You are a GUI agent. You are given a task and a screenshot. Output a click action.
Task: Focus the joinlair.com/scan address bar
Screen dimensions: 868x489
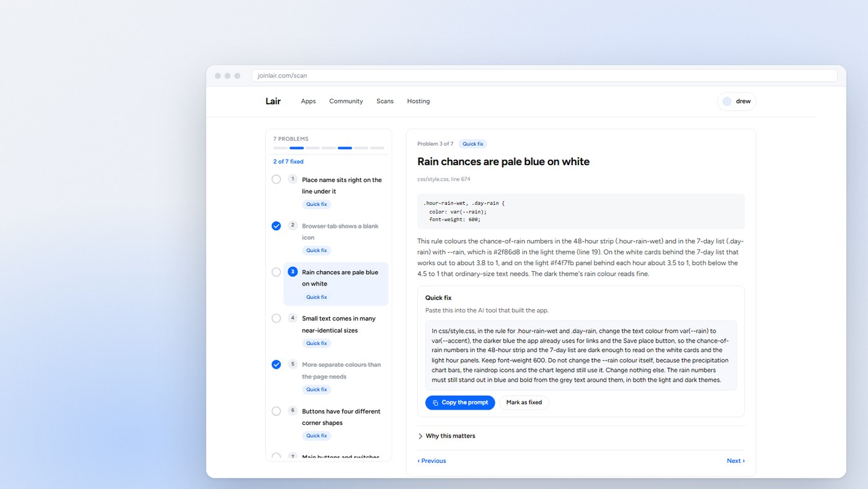coord(544,76)
